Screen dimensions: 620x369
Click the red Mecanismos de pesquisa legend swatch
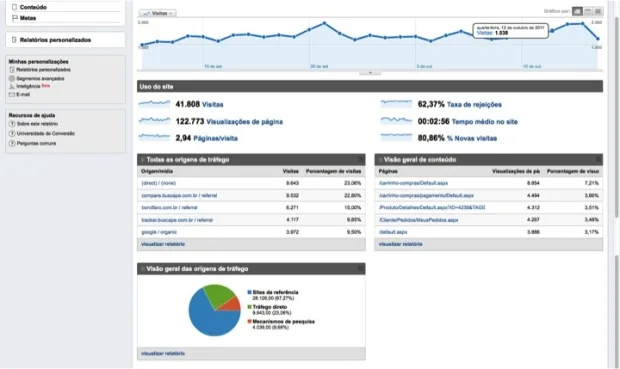point(250,322)
